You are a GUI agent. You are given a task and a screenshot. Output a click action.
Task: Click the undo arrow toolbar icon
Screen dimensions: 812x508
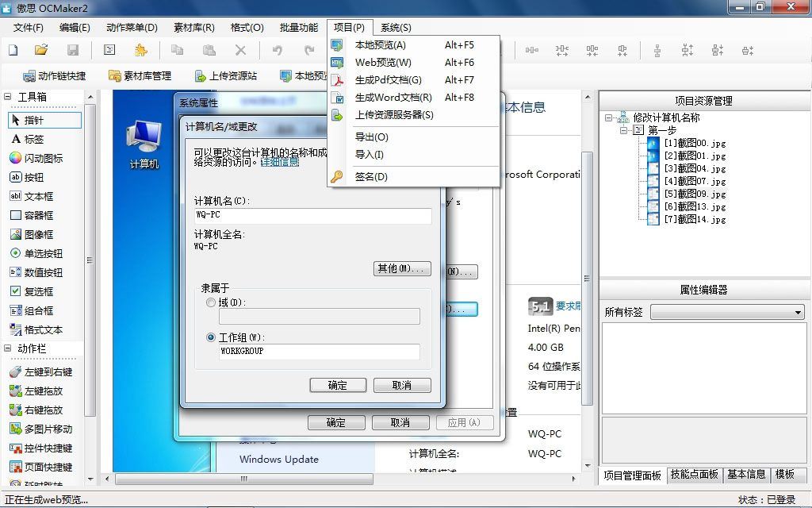pyautogui.click(x=278, y=50)
